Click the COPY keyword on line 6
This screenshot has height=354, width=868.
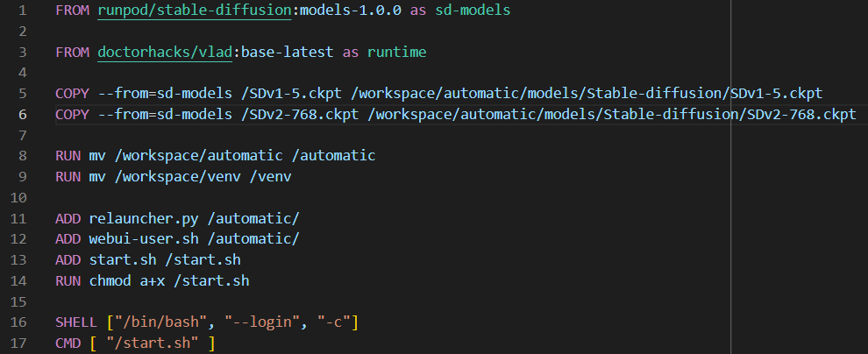(x=72, y=115)
